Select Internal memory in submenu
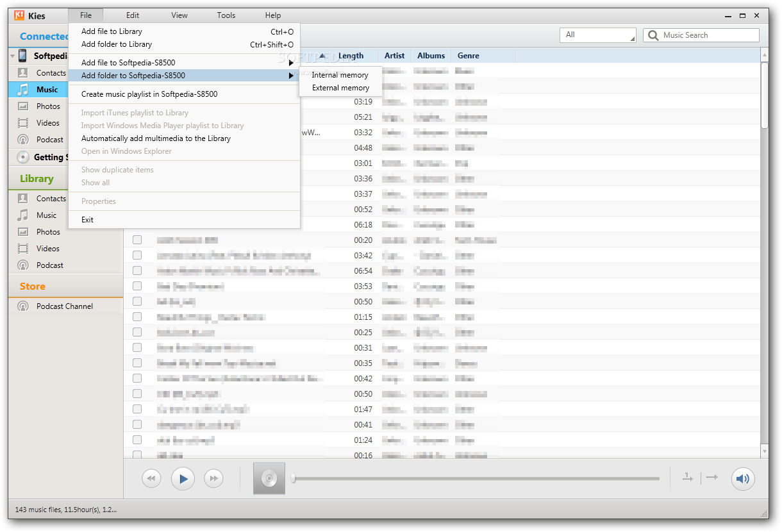The image size is (782, 532). pos(340,75)
